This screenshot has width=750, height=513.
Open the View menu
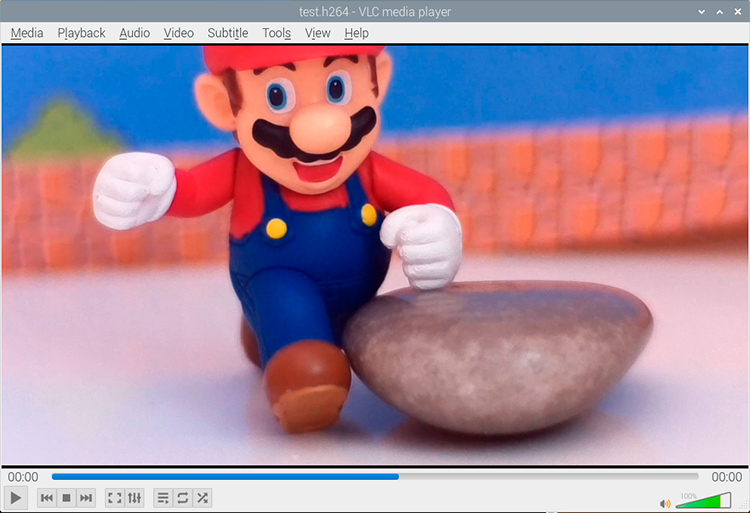(318, 33)
